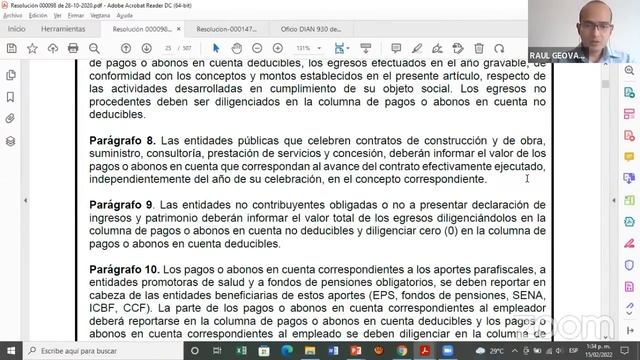
Task: Collapse the right tools pane arrow
Action: point(613,200)
